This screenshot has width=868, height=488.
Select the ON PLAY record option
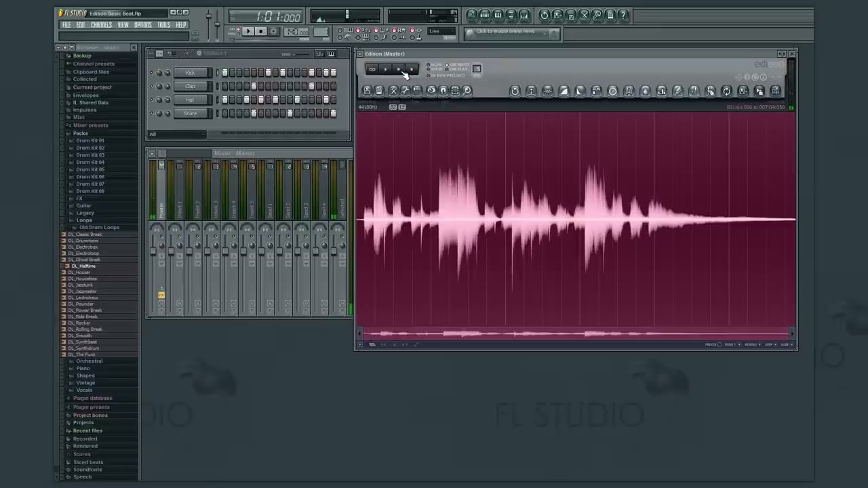[x=456, y=69]
